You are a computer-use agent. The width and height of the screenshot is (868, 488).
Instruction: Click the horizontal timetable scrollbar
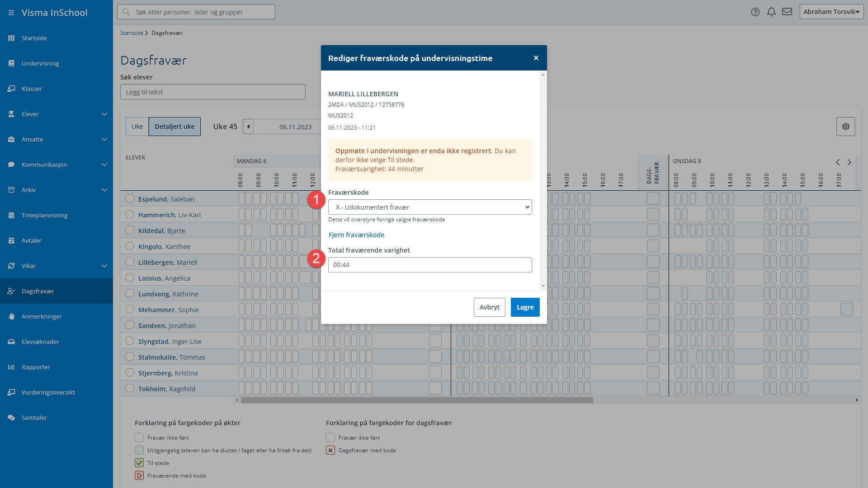[x=416, y=400]
